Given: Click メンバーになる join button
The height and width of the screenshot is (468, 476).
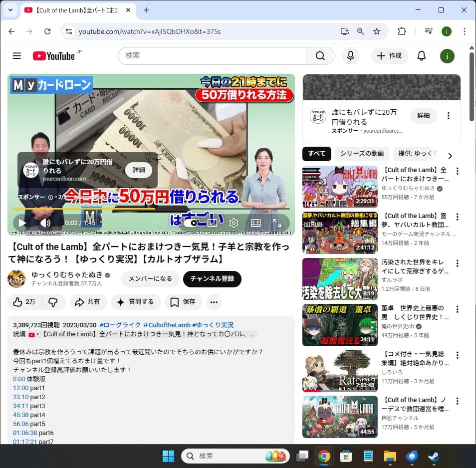Looking at the screenshot, I should (x=150, y=279).
